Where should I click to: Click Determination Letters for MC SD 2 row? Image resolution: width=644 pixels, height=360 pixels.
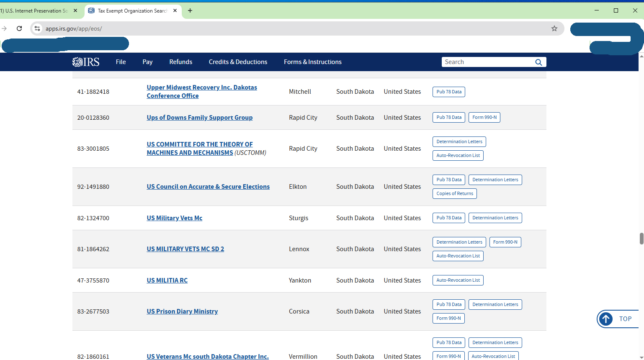pos(459,242)
